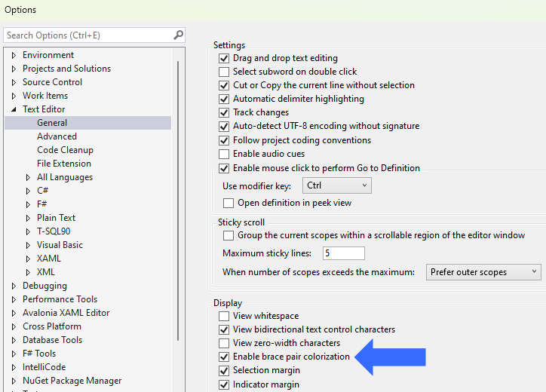
Task: Toggle Indicator margin checkbox
Action: 224,385
